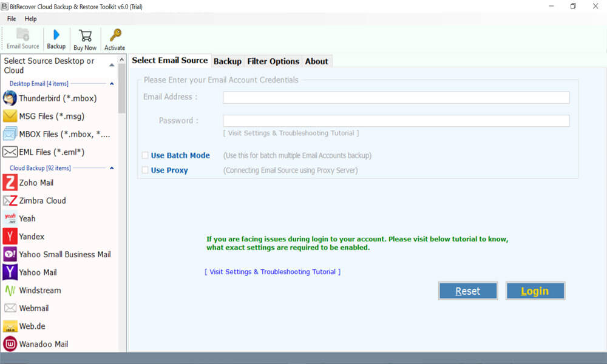Open the blue Visit Settings & Troubleshooting Tutorial link
607x364 pixels.
[x=273, y=272]
